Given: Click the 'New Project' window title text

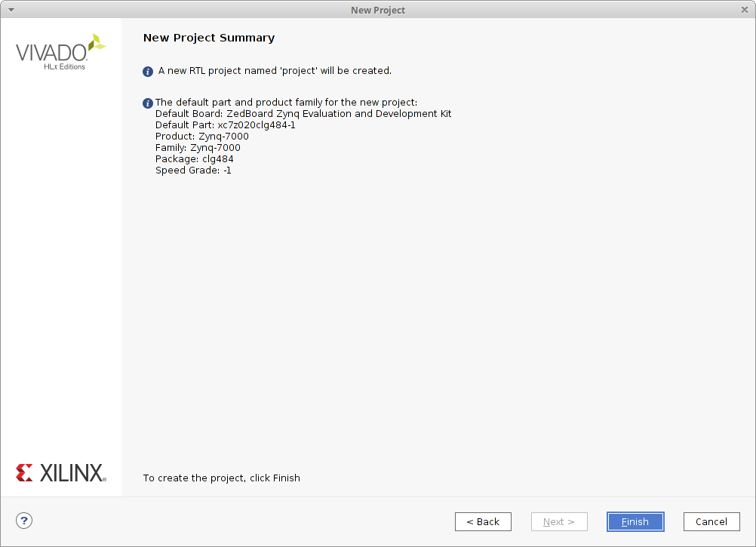Looking at the screenshot, I should pos(378,10).
